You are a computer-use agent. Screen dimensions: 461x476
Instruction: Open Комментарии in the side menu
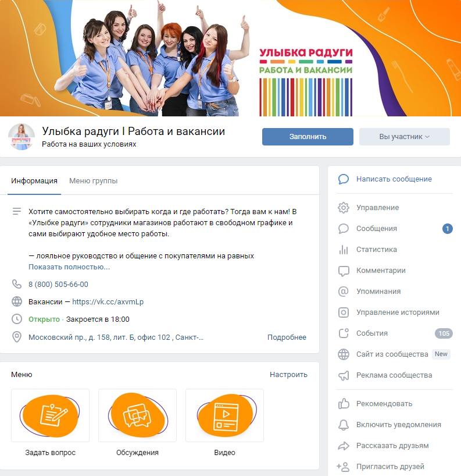click(x=381, y=271)
